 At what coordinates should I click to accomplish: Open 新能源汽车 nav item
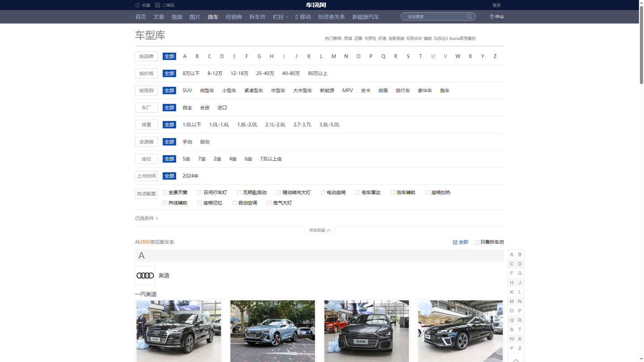[x=365, y=17]
